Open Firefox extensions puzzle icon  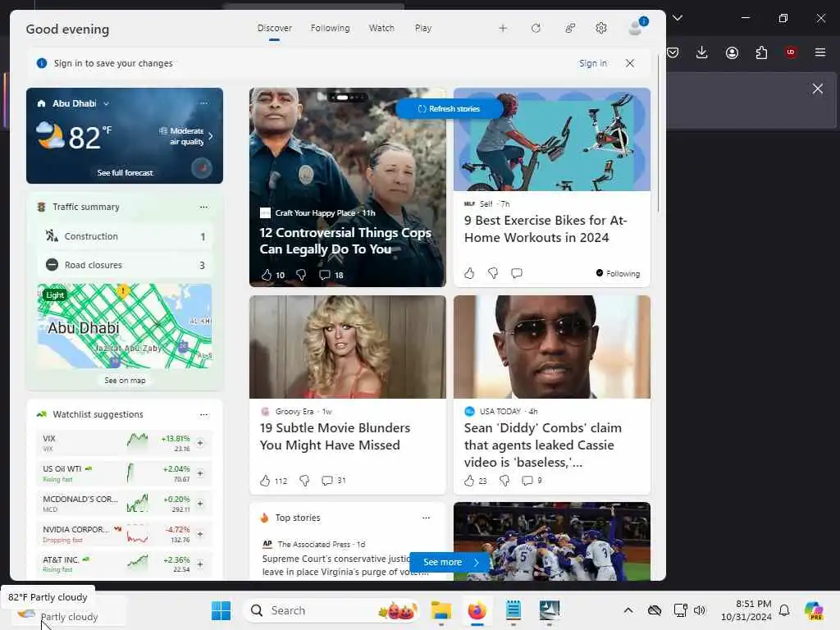click(x=761, y=52)
